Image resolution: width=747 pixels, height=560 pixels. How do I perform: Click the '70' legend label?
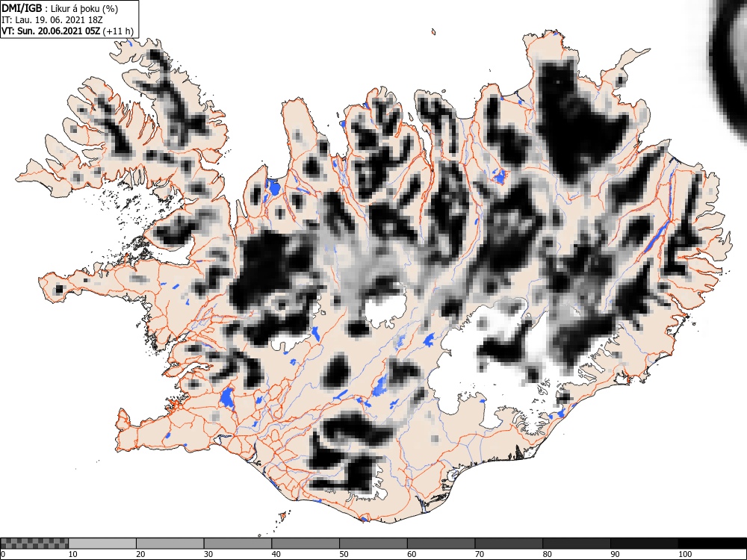(x=479, y=554)
